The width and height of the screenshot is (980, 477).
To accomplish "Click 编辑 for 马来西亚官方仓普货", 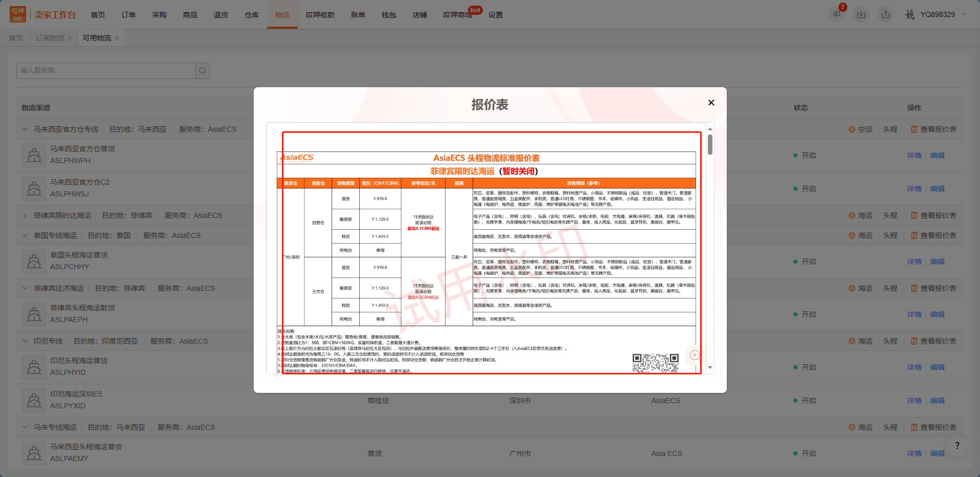I will (937, 155).
